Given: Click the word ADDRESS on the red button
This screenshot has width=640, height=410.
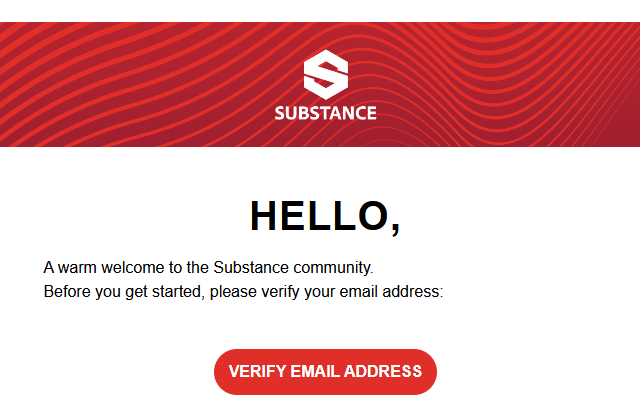Looking at the screenshot, I should point(383,372).
